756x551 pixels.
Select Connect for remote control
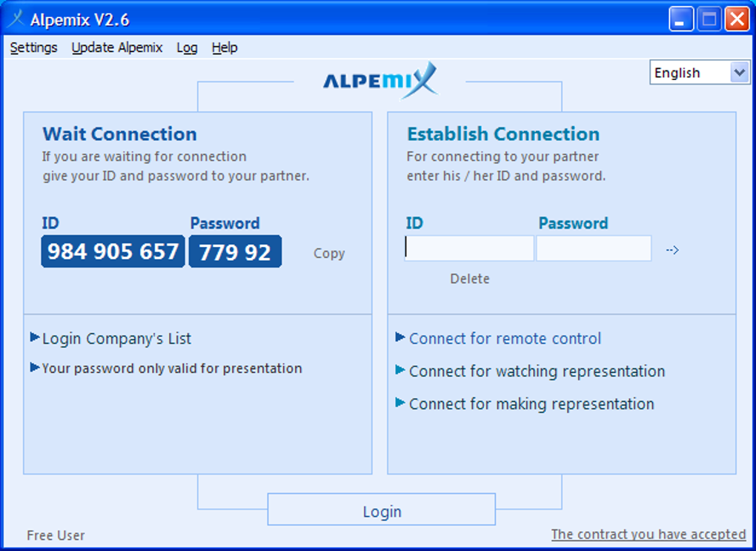click(x=505, y=339)
